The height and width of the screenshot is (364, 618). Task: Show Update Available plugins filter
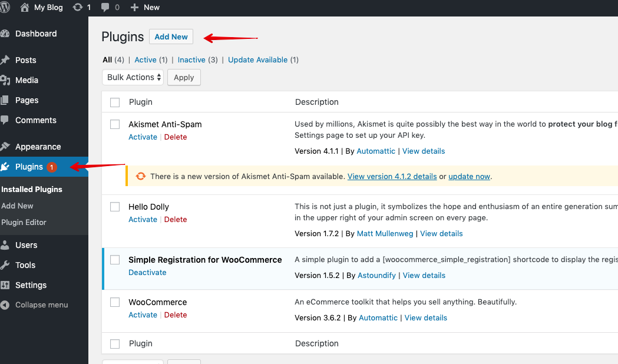click(x=257, y=59)
